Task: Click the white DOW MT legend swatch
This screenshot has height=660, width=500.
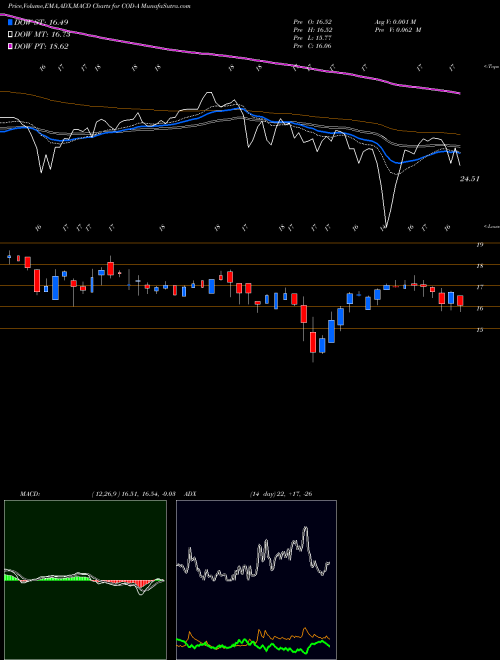Action: [x=11, y=35]
